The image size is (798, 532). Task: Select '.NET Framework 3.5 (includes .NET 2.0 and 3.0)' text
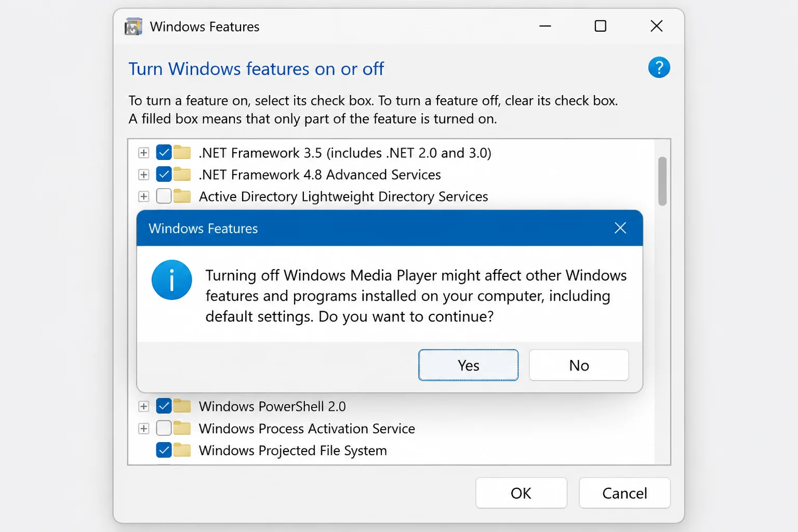(345, 153)
